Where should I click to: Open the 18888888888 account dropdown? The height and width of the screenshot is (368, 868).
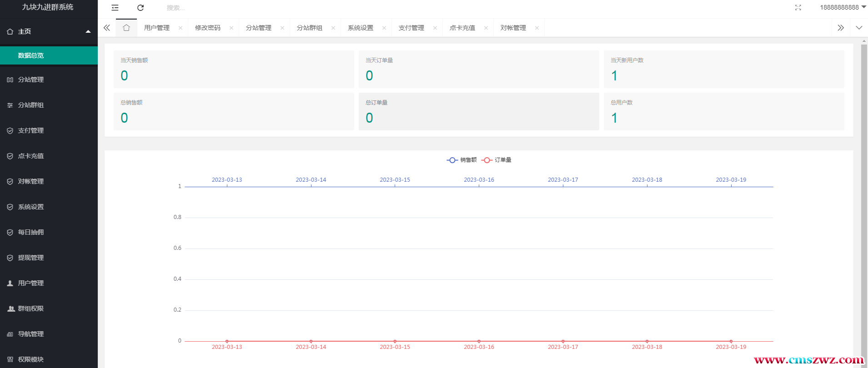[843, 7]
